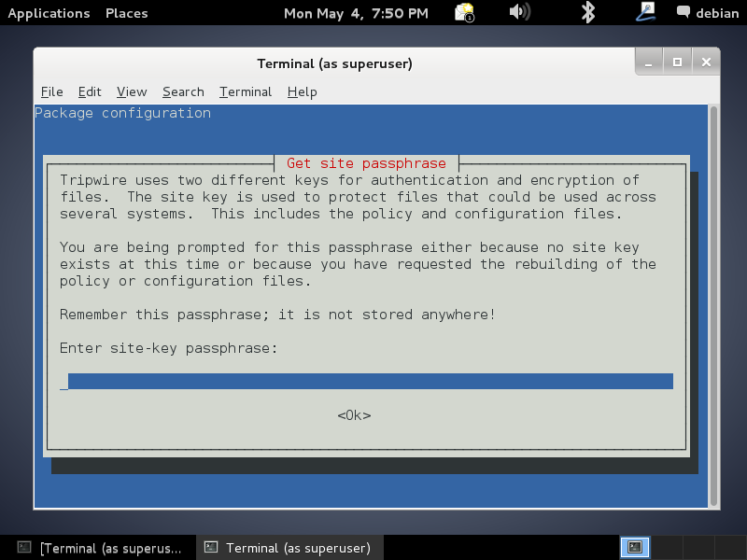
Task: Open the Search menu
Action: (183, 91)
